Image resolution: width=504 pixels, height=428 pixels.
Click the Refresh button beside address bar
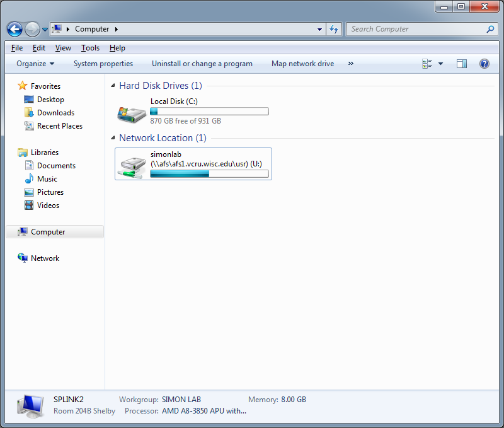(x=334, y=29)
